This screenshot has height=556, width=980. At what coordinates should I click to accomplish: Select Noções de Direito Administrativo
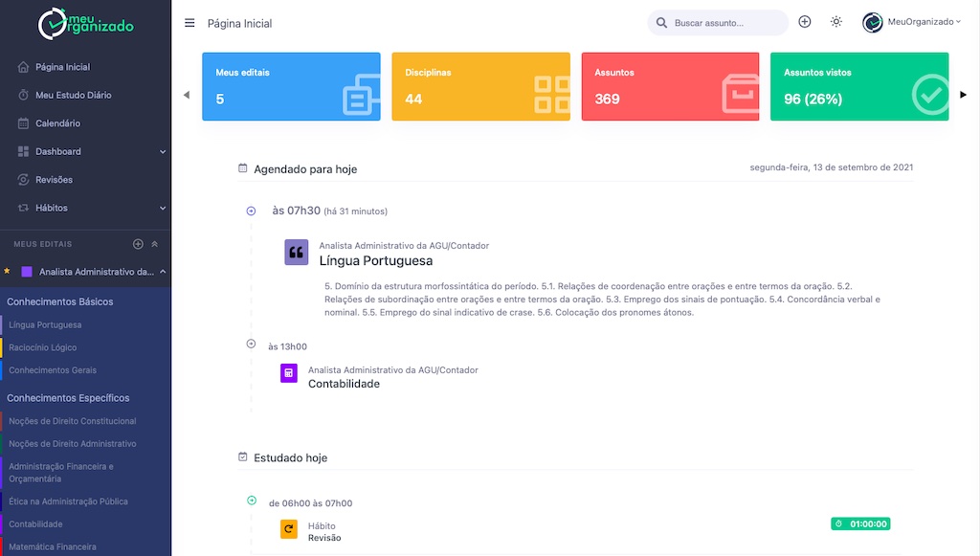[73, 443]
